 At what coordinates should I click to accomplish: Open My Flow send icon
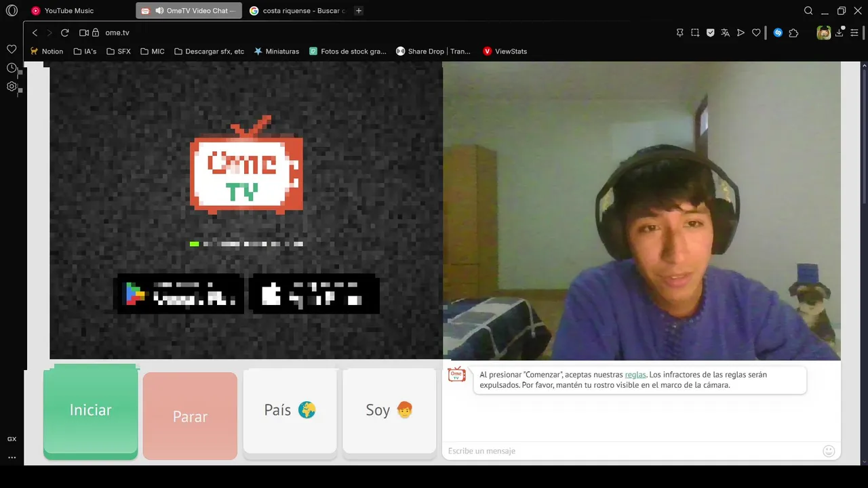[741, 33]
